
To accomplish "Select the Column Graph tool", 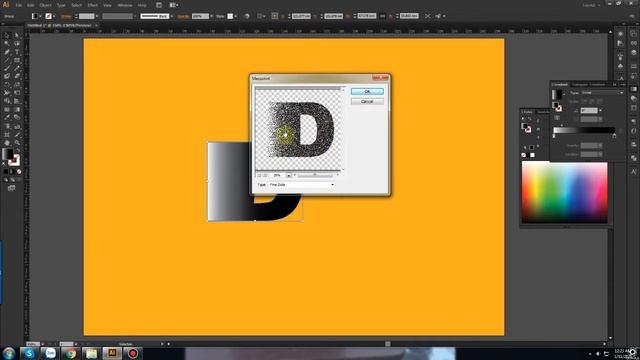I will [17, 126].
